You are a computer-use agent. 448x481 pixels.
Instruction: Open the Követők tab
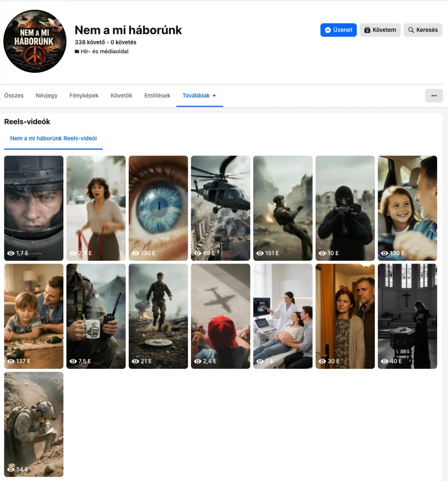pos(121,95)
